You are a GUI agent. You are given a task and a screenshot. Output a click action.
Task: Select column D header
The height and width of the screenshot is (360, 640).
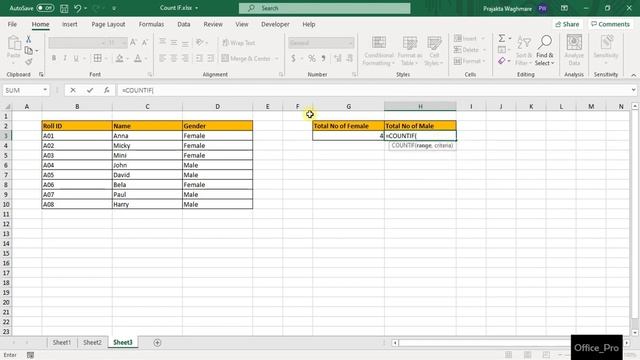point(218,107)
